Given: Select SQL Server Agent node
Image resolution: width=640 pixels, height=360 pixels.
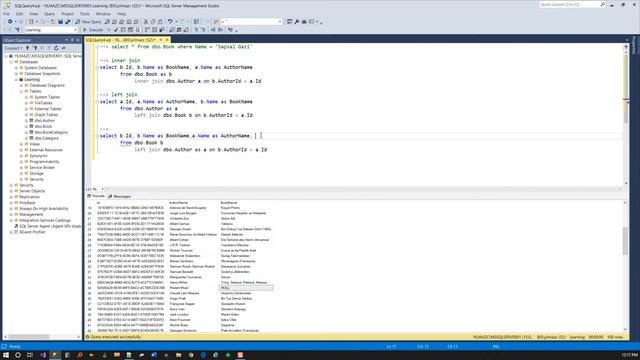Looking at the screenshot, I should pyautogui.click(x=50, y=226).
